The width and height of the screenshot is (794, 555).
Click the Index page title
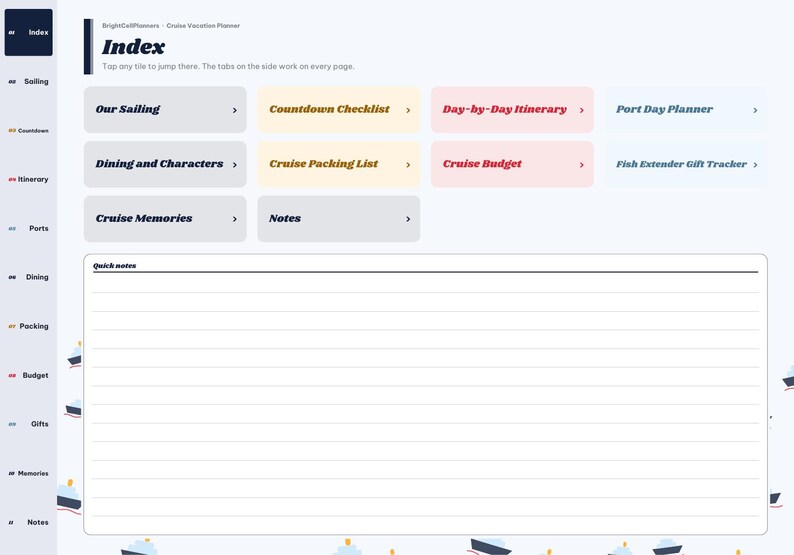[x=133, y=47]
